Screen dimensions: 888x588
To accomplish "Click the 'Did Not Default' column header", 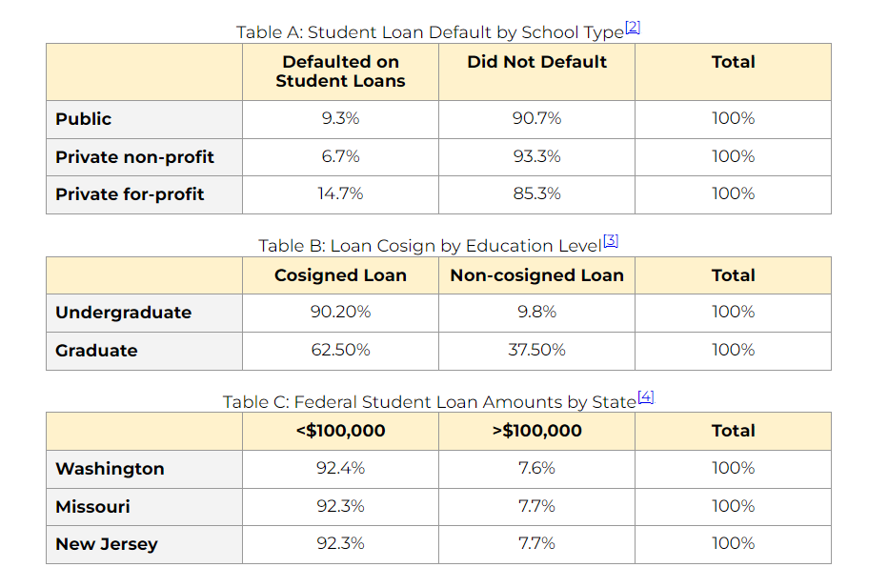I will click(x=536, y=62).
